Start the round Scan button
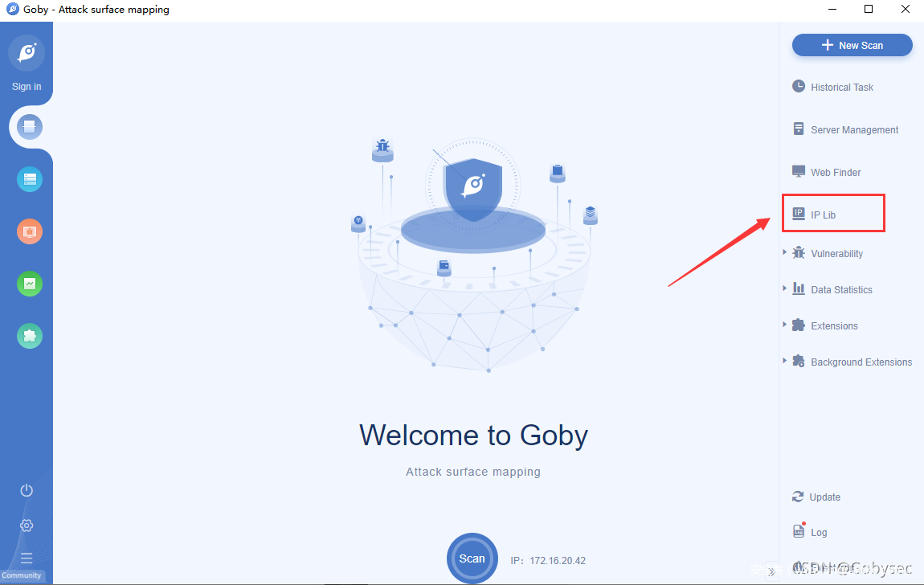 (x=472, y=558)
